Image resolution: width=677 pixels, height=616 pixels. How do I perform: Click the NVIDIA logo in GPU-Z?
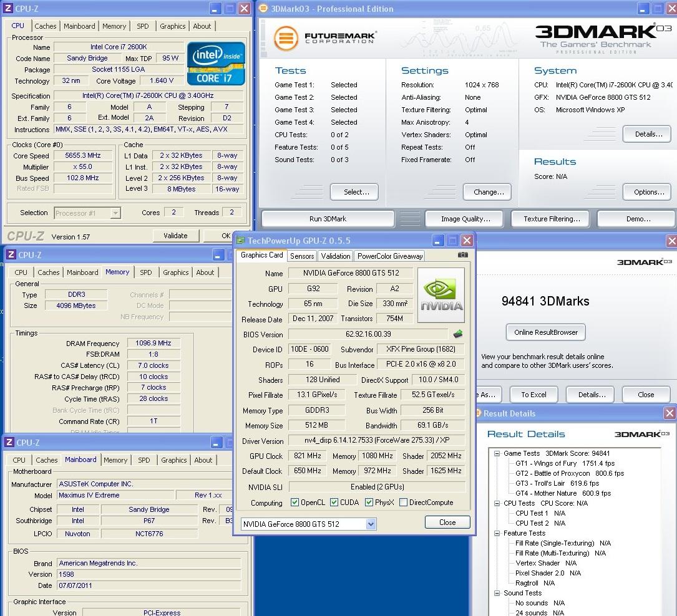pos(441,295)
